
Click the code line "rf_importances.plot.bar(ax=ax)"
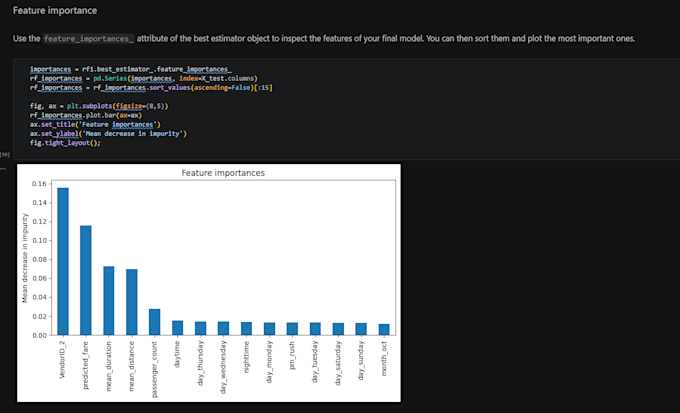pos(86,115)
